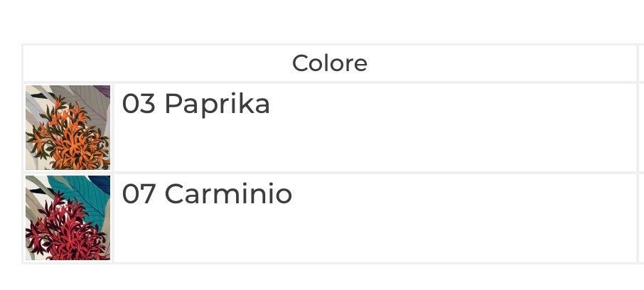Click the word Paprika
Screen dimensions: 644x290
click(217, 104)
